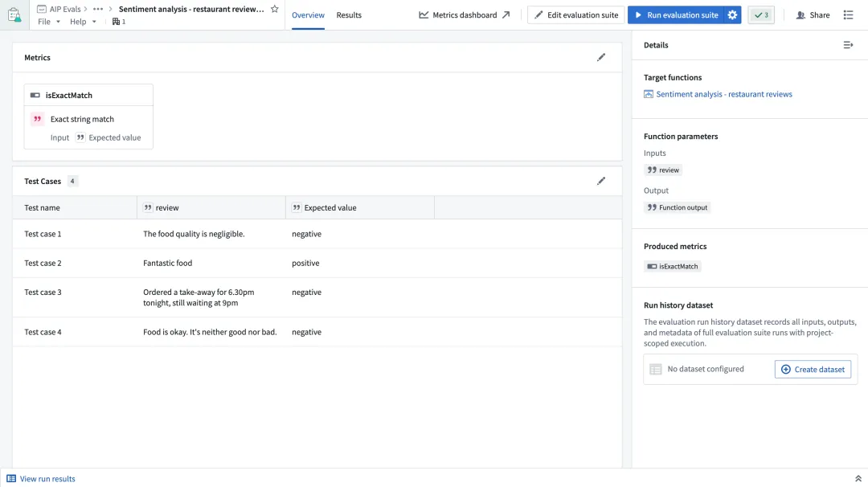Open the list panel icon beside Share
This screenshot has width=868, height=487.
point(849,15)
